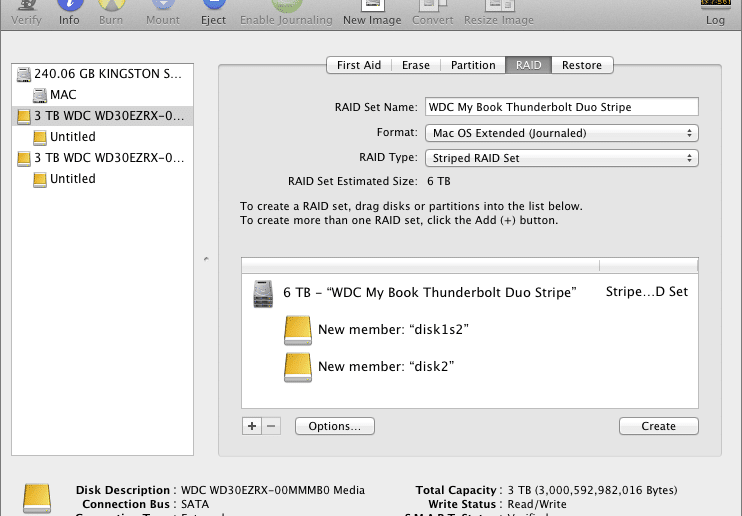742x516 pixels.
Task: Click the Create button
Action: click(x=658, y=426)
